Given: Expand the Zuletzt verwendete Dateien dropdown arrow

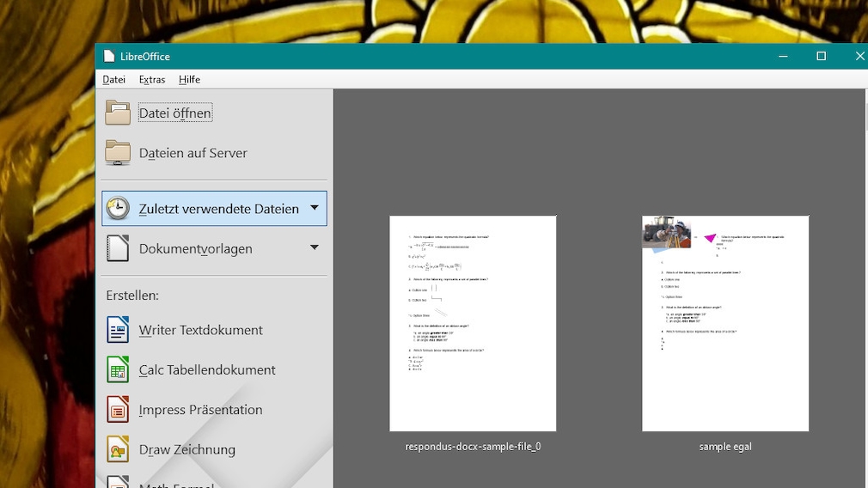Looking at the screenshot, I should tap(315, 208).
